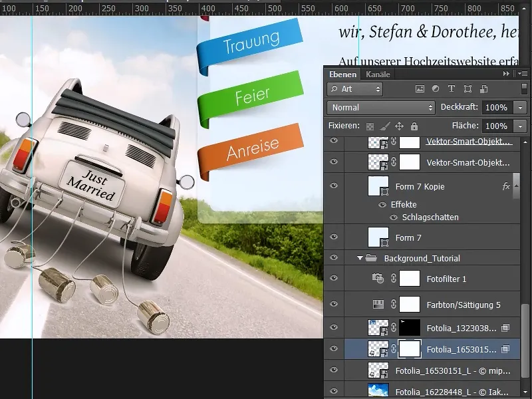Hide the Form 7 layer
Image resolution: width=532 pixels, height=399 pixels.
[x=334, y=237]
